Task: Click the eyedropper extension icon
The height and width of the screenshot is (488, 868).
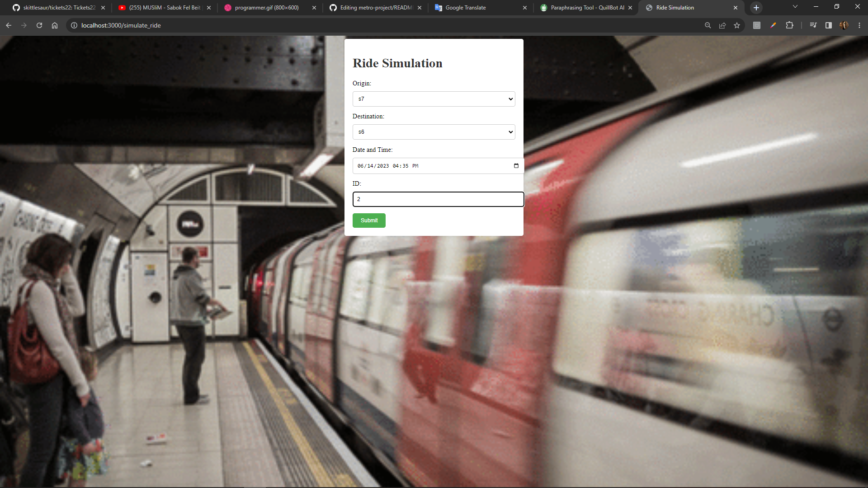Action: (x=773, y=25)
